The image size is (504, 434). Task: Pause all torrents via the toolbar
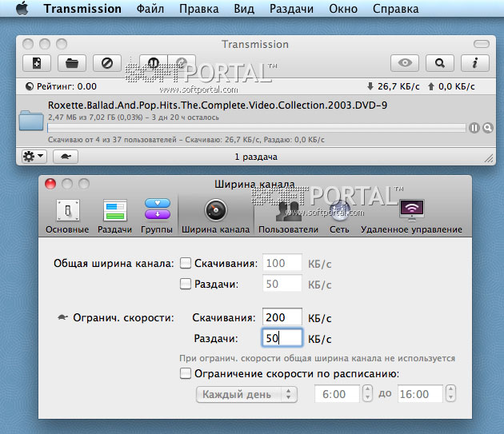(x=154, y=62)
